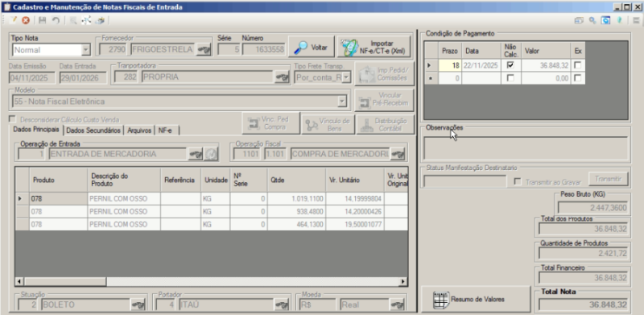
Task: Open Situação lookup next to BOLETO
Action: 138,305
